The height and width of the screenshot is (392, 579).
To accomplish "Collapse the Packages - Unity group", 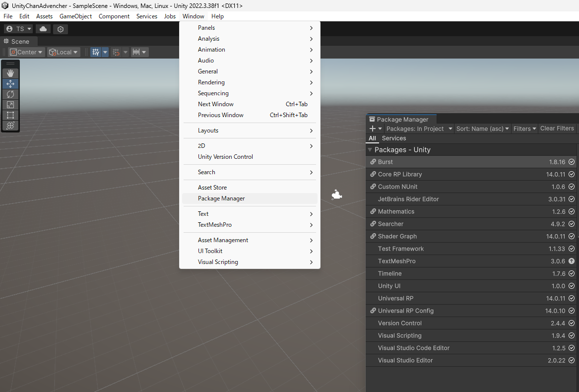I will tap(370, 150).
